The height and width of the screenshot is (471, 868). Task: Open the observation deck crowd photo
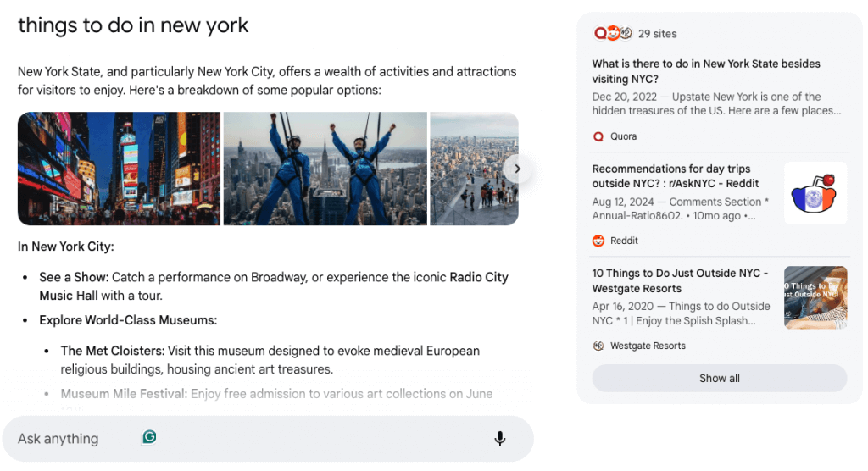coord(475,169)
